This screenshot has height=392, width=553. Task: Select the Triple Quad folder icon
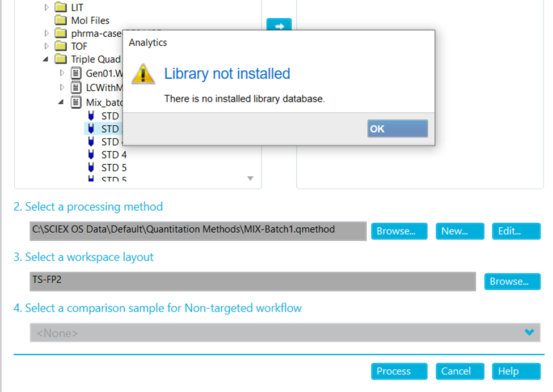61,59
